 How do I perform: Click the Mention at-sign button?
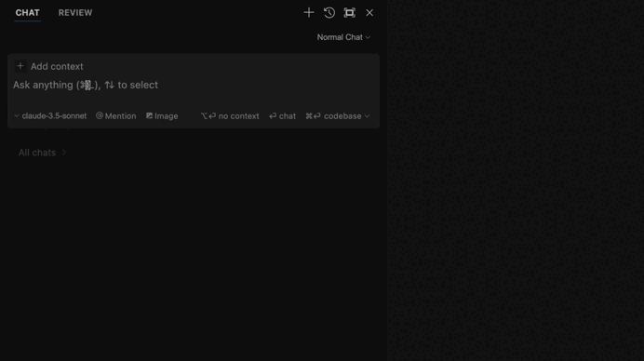coord(115,116)
